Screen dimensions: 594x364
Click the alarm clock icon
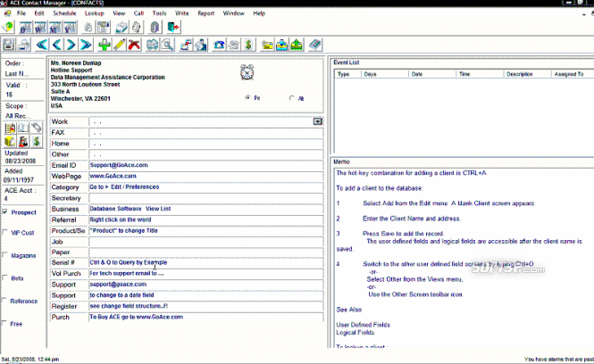pyautogui.click(x=247, y=72)
